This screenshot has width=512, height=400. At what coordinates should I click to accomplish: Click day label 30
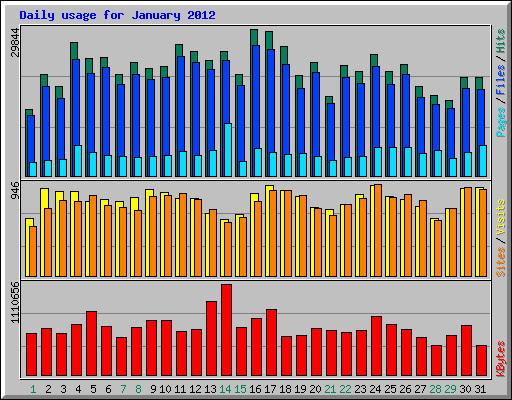point(465,389)
